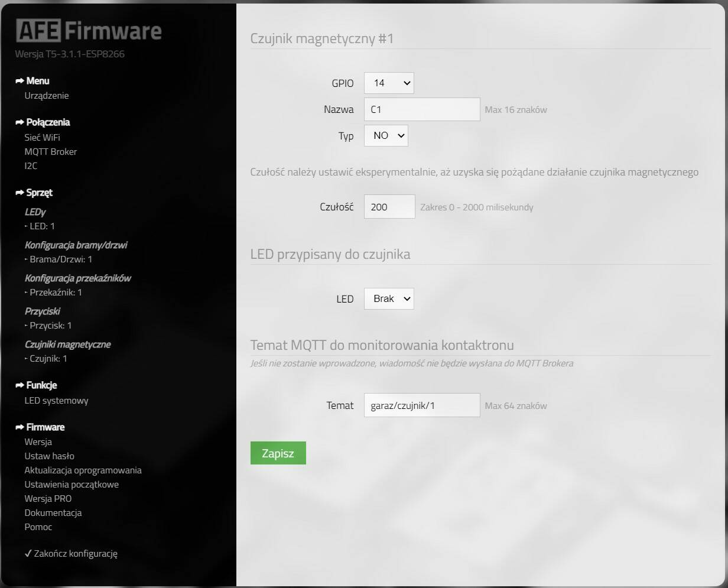Open the LED dropdown set to Brak
The image size is (728, 588).
point(389,299)
